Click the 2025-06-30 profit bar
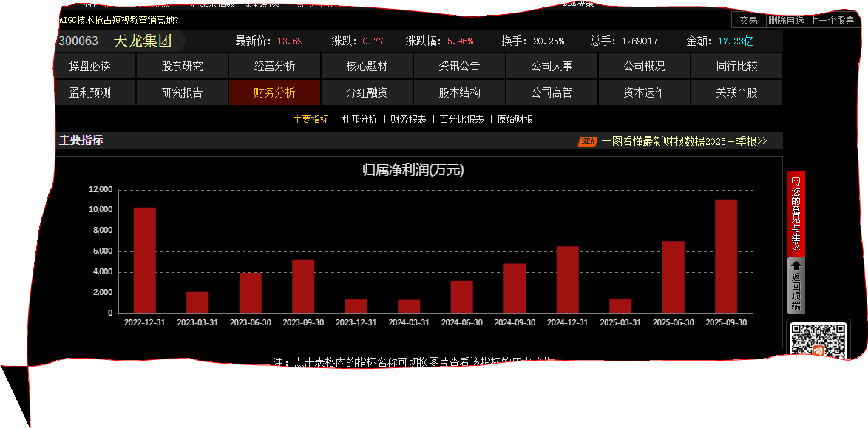Screen dimensions: 868x428 coord(673,277)
